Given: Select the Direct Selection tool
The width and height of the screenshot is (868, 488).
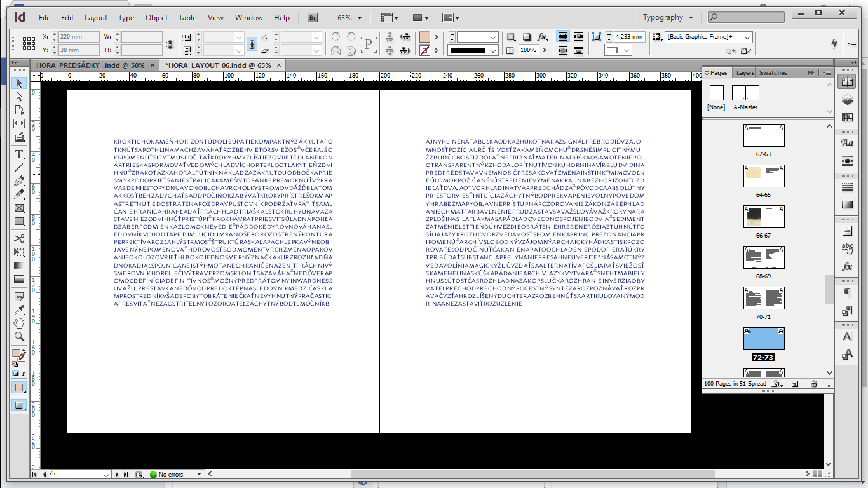Looking at the screenshot, I should (x=19, y=97).
